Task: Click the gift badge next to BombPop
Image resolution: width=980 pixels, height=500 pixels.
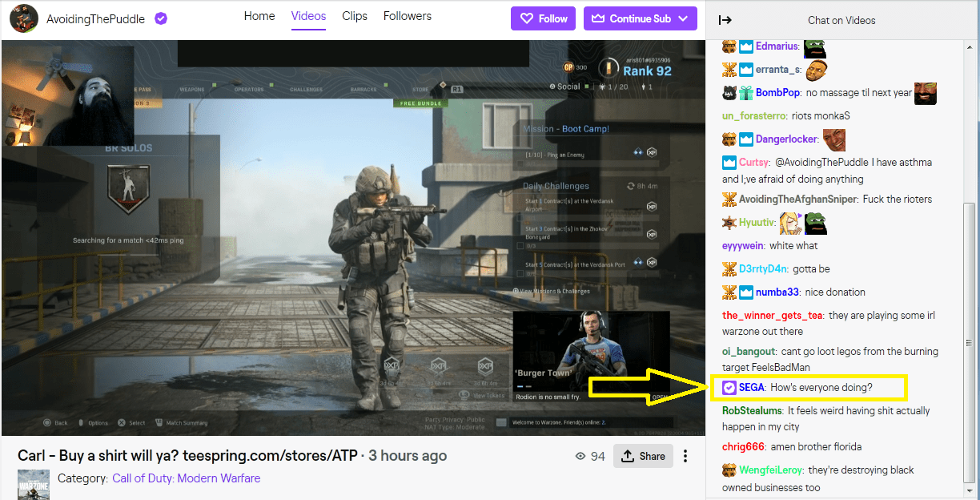Action: click(x=746, y=93)
